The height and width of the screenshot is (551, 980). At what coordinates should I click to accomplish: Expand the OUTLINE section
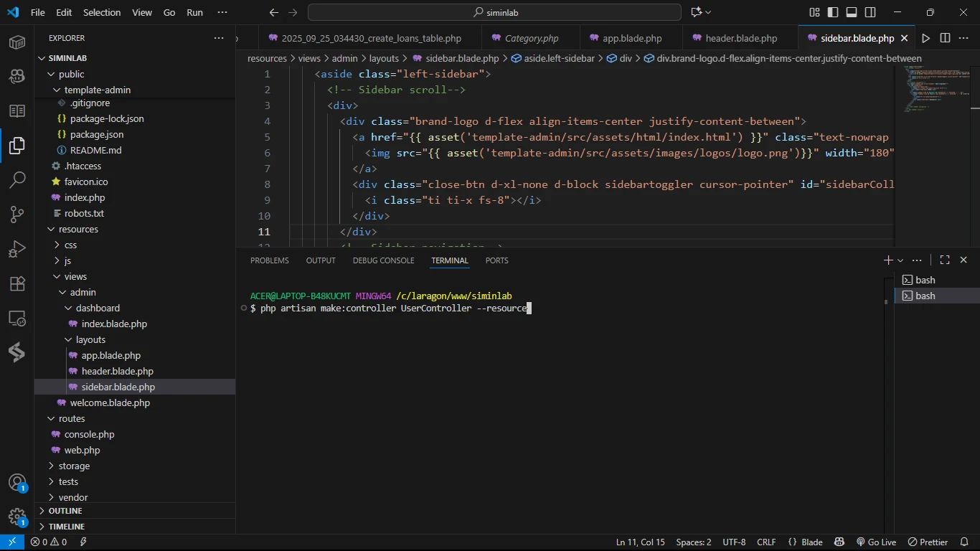(65, 511)
